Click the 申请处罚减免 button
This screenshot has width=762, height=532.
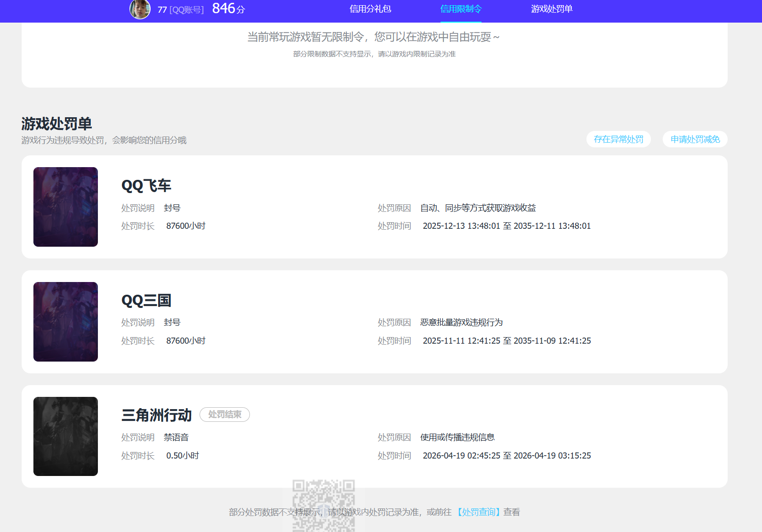click(695, 139)
